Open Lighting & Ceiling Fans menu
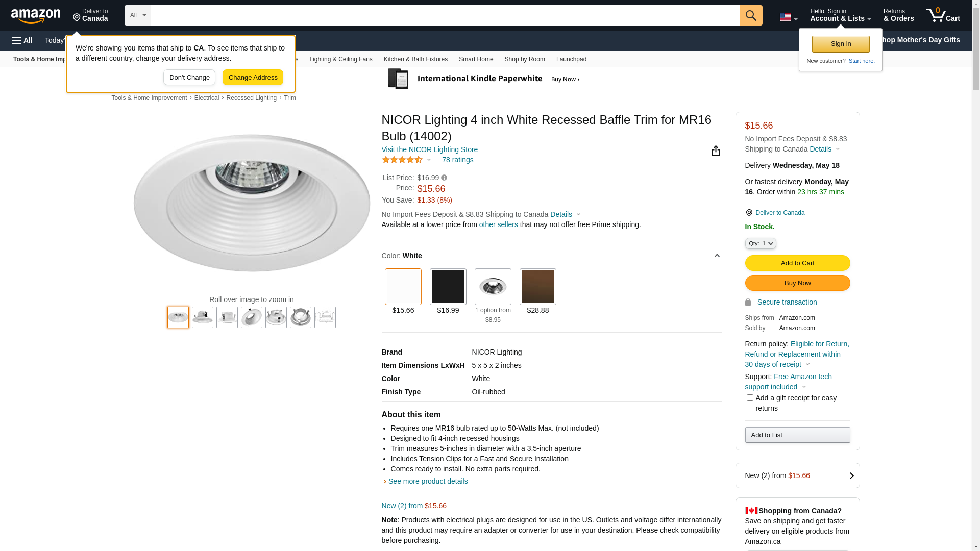The image size is (980, 551). coord(340,59)
